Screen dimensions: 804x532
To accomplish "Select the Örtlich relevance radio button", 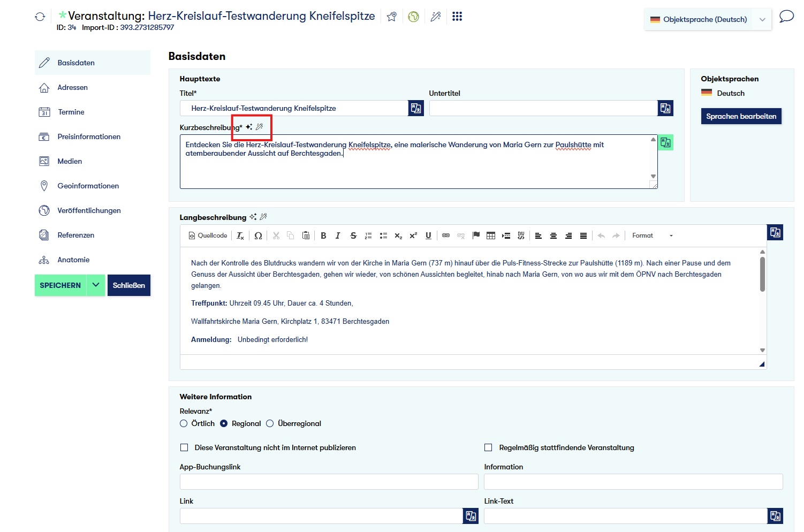I will 184,423.
